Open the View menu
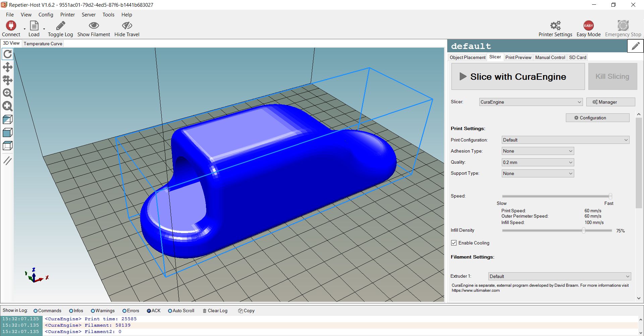Screen dimensions: 644x336 click(x=26, y=14)
